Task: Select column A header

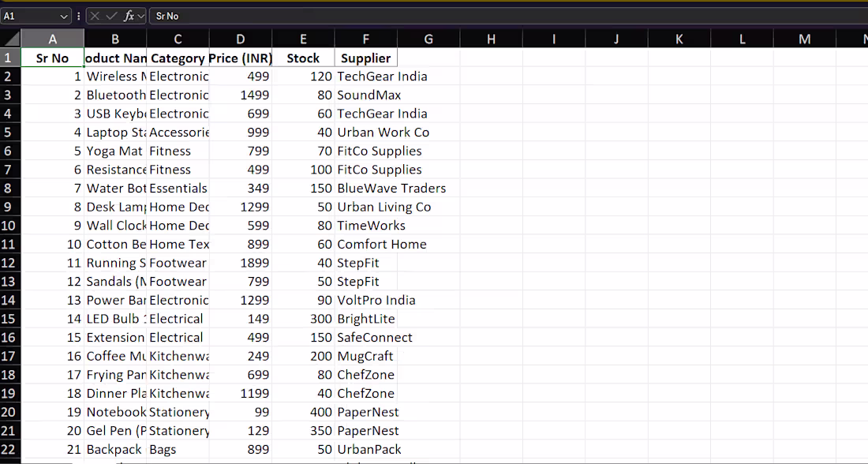Action: point(53,39)
